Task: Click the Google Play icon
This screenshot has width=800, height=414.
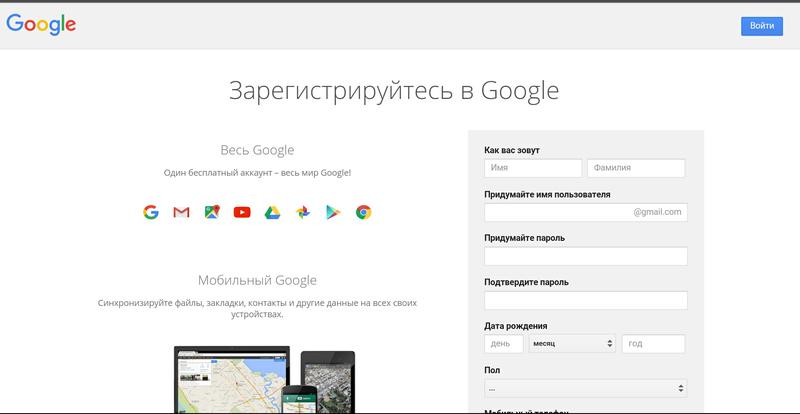Action: [x=333, y=212]
